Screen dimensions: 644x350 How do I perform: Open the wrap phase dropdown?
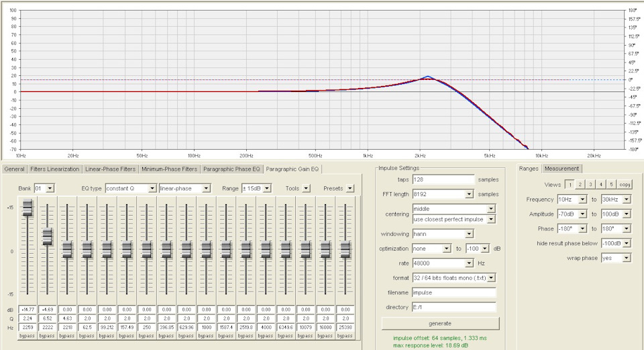(x=626, y=258)
